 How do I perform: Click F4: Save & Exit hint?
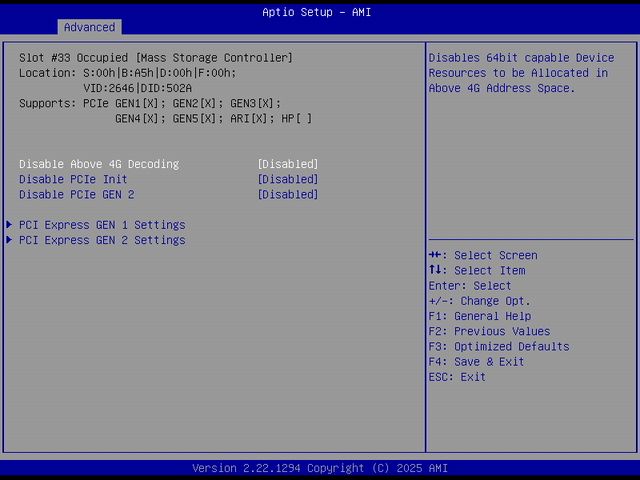point(476,362)
